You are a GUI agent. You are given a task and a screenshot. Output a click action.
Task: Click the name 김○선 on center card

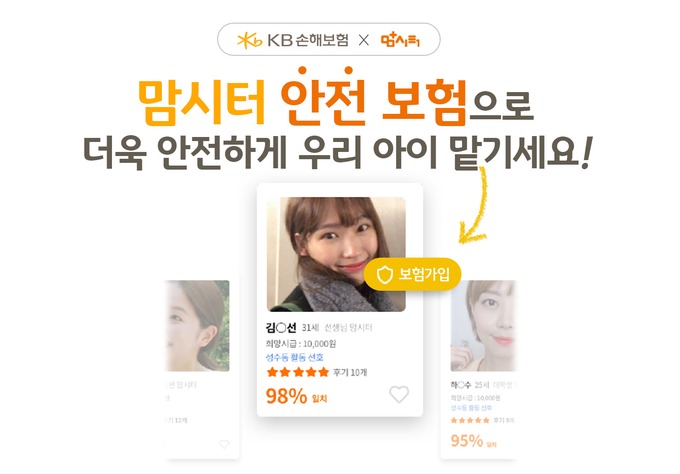(x=281, y=327)
